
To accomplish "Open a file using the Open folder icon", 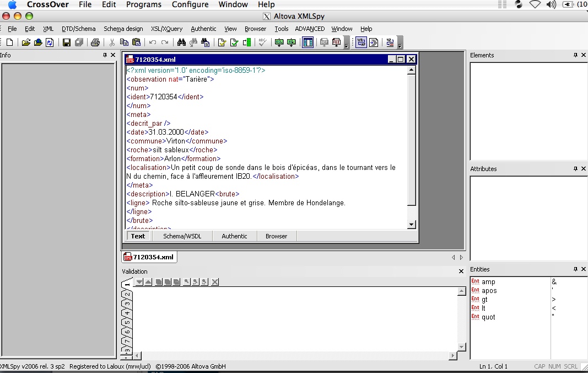I will point(26,42).
